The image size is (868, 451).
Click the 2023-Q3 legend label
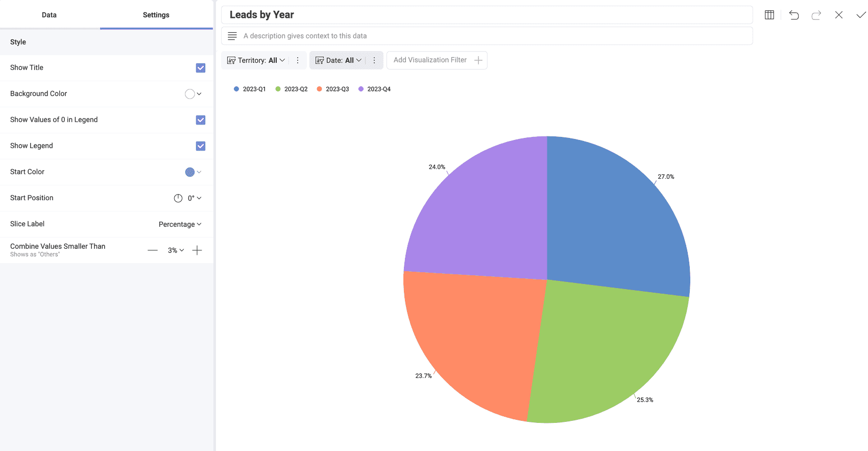(x=337, y=89)
